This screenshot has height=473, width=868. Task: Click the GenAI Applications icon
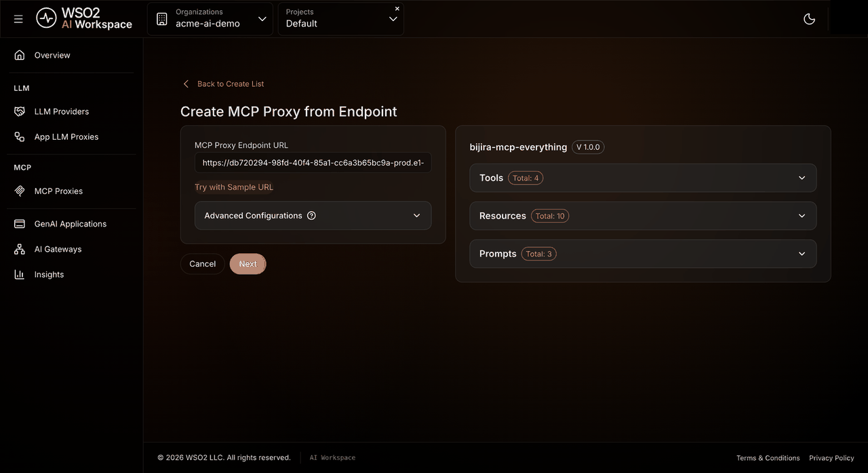(20, 224)
